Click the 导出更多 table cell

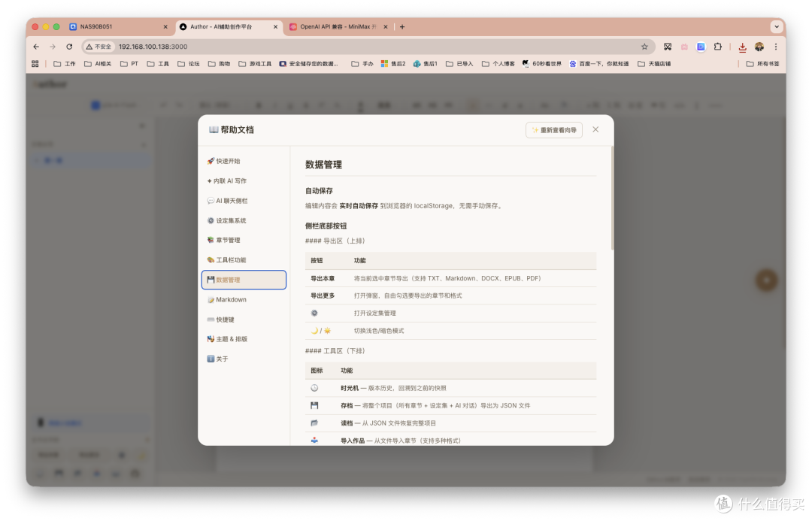pyautogui.click(x=323, y=295)
